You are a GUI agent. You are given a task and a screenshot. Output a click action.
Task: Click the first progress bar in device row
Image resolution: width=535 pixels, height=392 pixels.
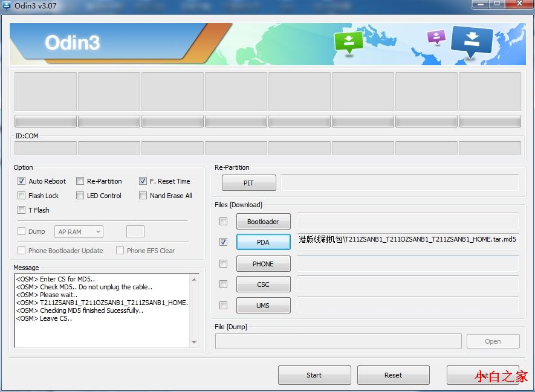coord(45,121)
